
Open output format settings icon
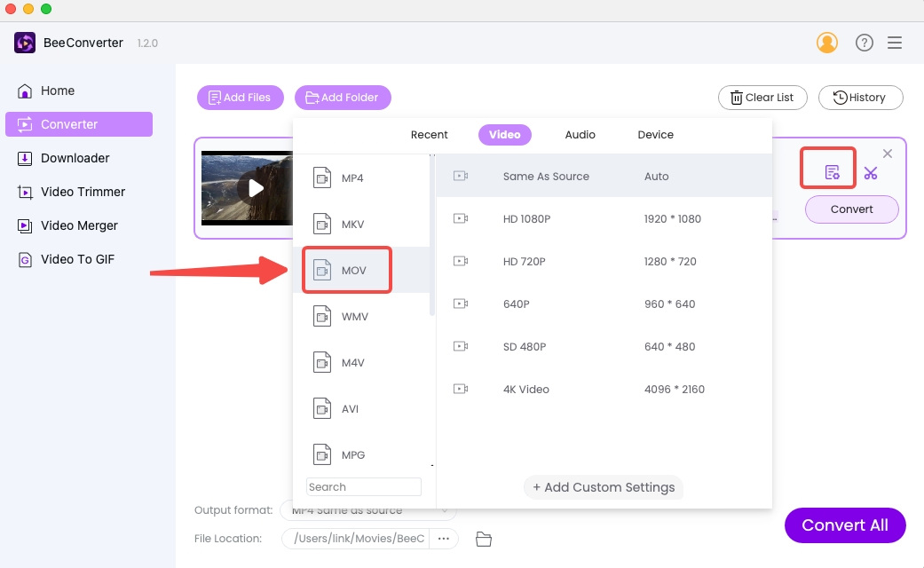[832, 173]
